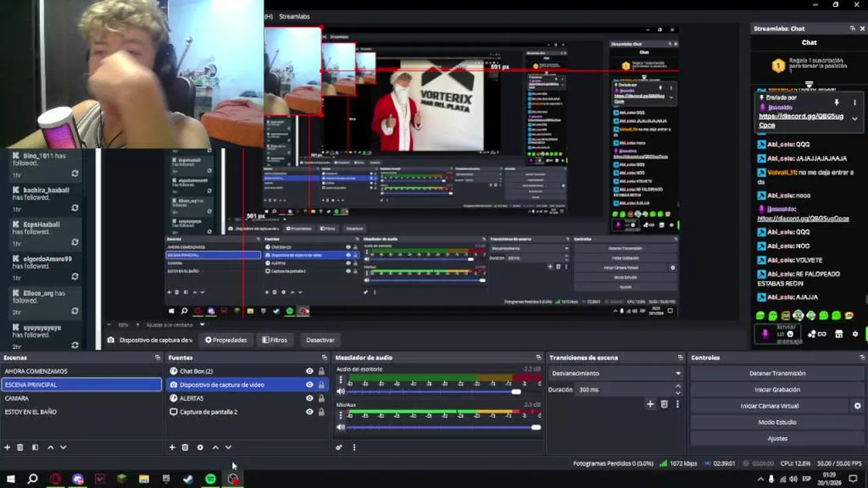Screen dimensions: 868x488
Task: Toggle visibility of the ALERTAS source
Action: 310,399
